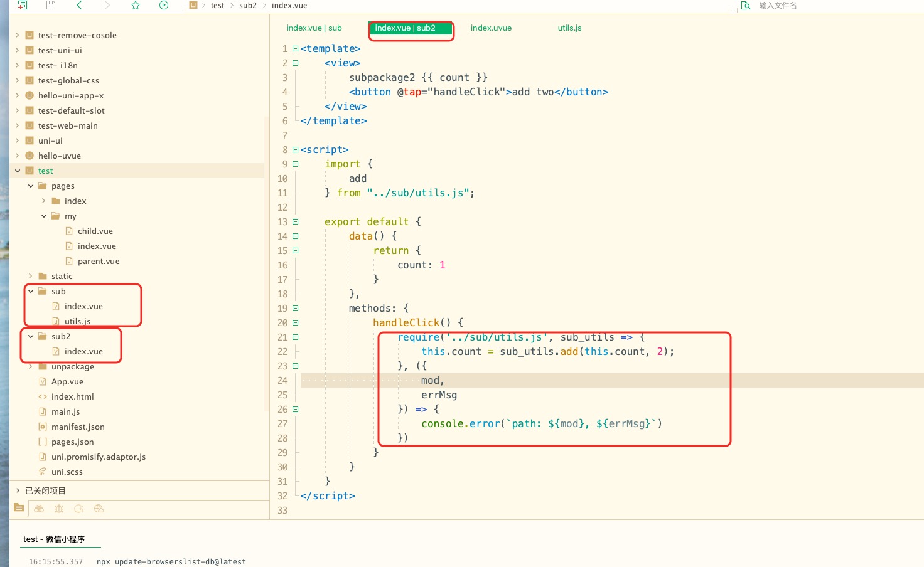Switch to the index.vue | sub tab

(314, 28)
